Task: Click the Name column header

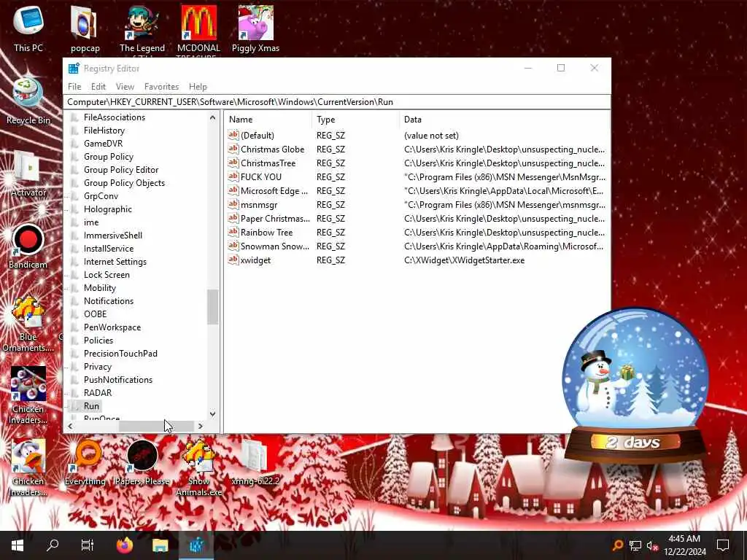Action: (x=268, y=120)
